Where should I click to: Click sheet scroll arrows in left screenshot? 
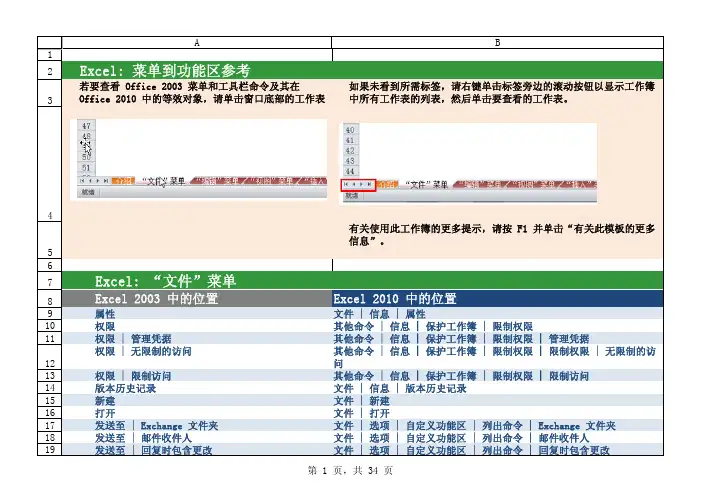93,181
